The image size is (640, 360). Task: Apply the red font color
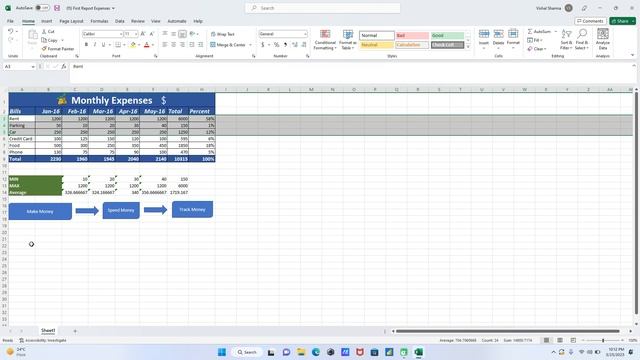[x=147, y=44]
